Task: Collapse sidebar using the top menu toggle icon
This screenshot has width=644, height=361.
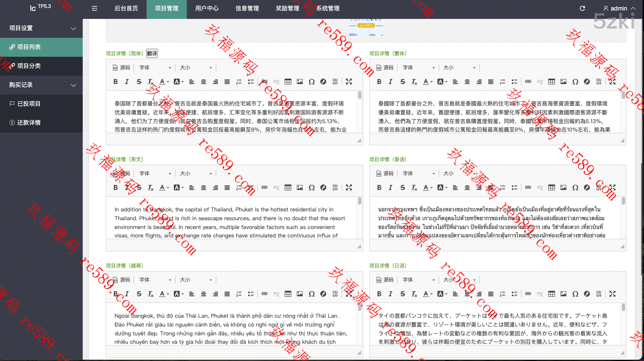Action: (94, 8)
